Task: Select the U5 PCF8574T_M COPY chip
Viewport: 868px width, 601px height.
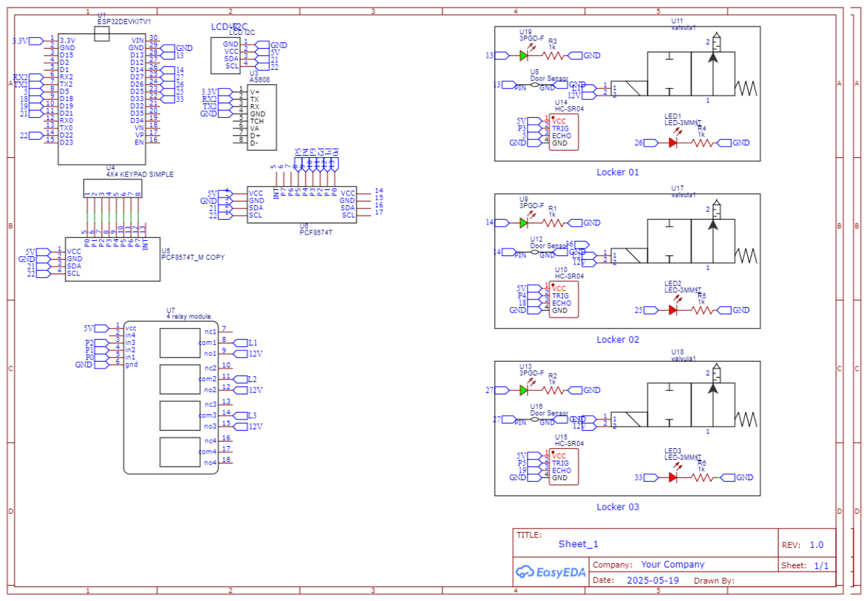Action: click(113, 258)
